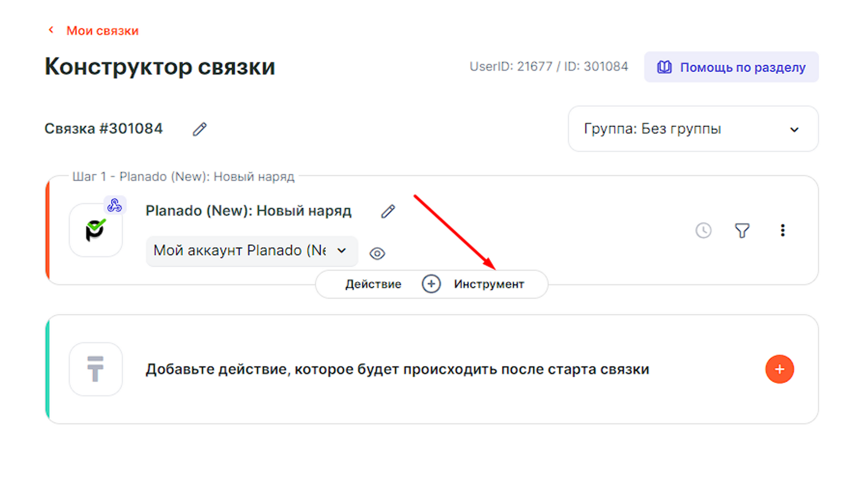Image resolution: width=868 pixels, height=481 pixels.
Task: Expand the Группа: Без группы dropdown
Action: 692,129
